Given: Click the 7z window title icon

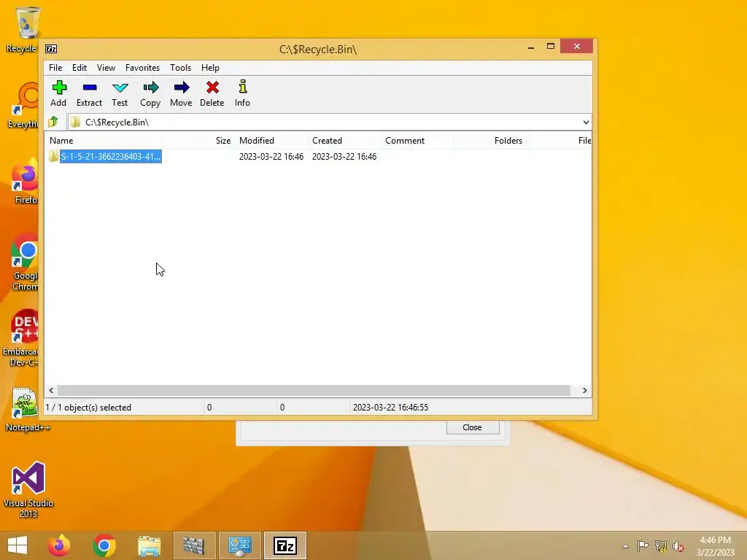Looking at the screenshot, I should 51,49.
